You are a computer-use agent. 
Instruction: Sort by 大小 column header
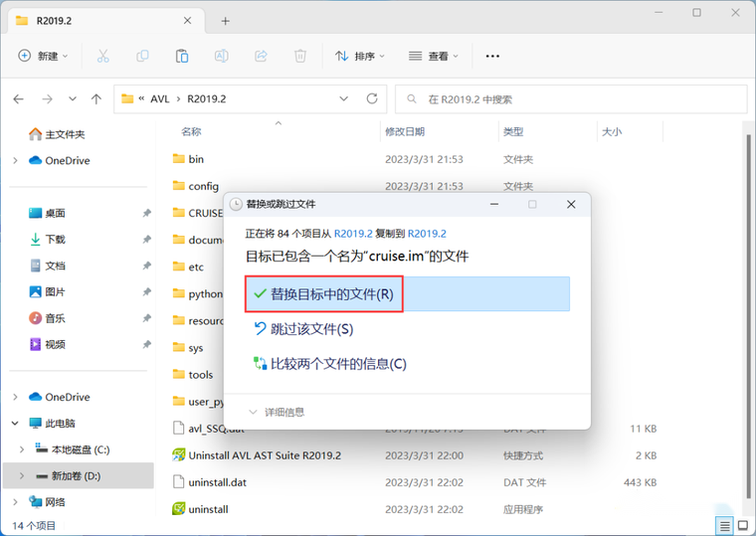(x=612, y=131)
